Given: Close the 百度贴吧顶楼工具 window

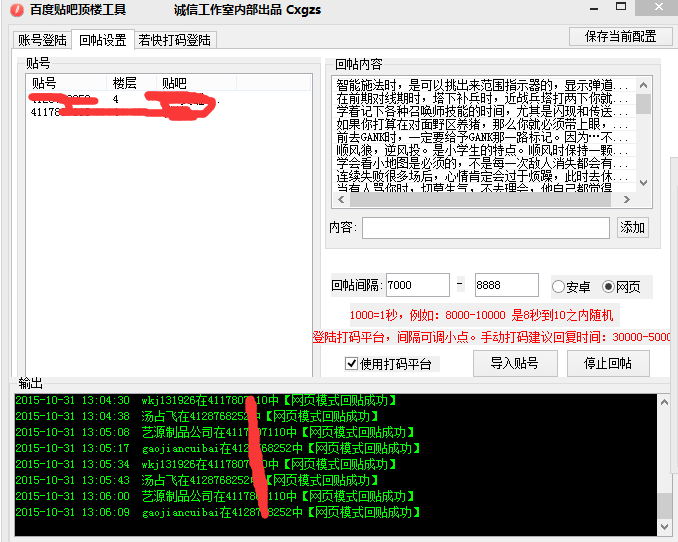Looking at the screenshot, I should click(x=659, y=7).
